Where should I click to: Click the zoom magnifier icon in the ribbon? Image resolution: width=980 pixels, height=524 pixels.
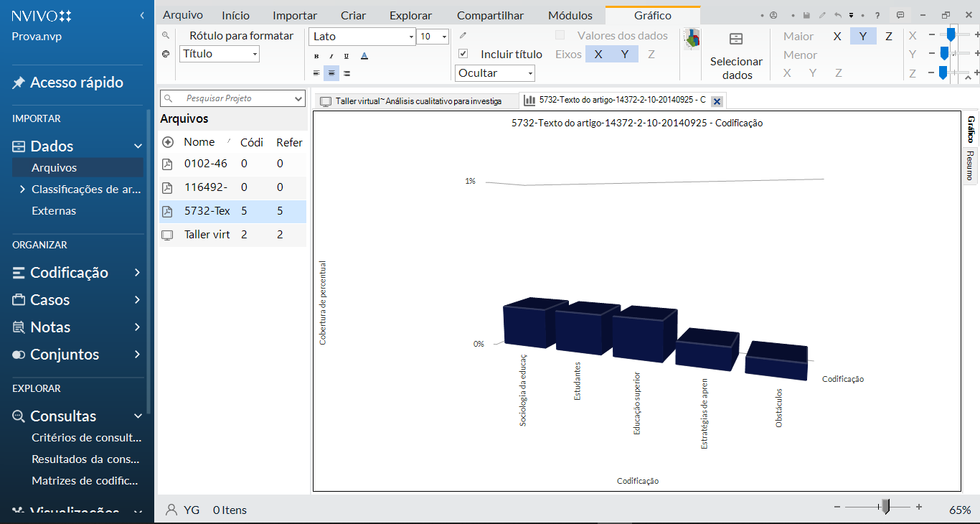click(x=166, y=35)
